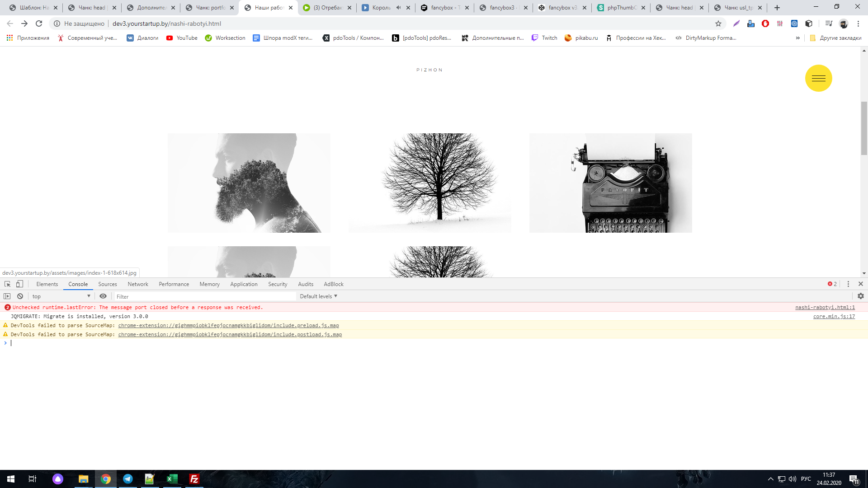Click the bearded man portfolio thumbnail
Image resolution: width=868 pixels, height=488 pixels.
coord(249,183)
